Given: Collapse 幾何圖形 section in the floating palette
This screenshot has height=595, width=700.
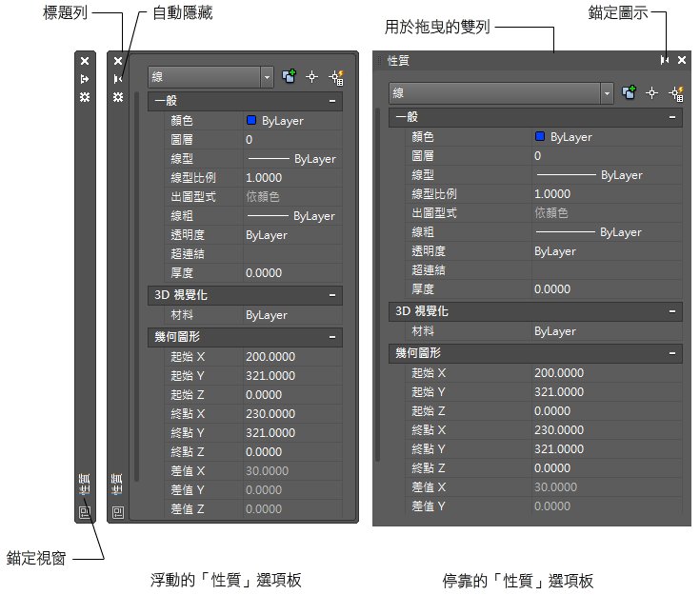Looking at the screenshot, I should 332,337.
